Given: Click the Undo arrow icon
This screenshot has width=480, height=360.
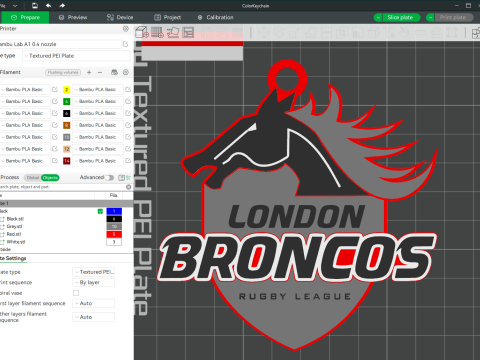Looking at the screenshot, I should [48, 5].
